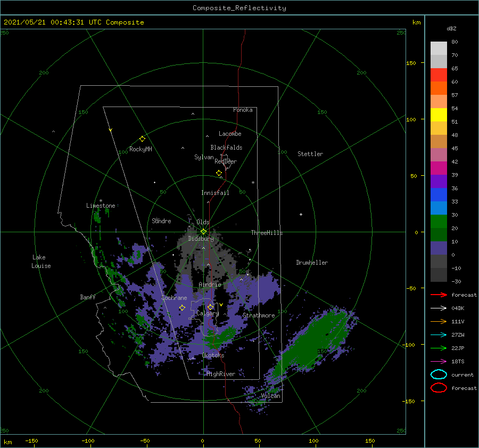Viewport: 479px width, 448px height.
Task: Click the yellow diamond marker above Calgary
Action: click(210, 307)
